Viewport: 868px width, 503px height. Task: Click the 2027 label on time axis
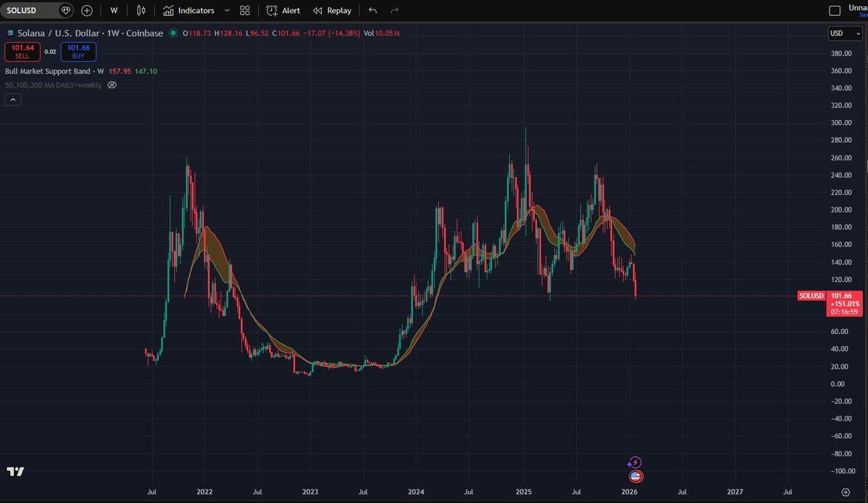[735, 491]
